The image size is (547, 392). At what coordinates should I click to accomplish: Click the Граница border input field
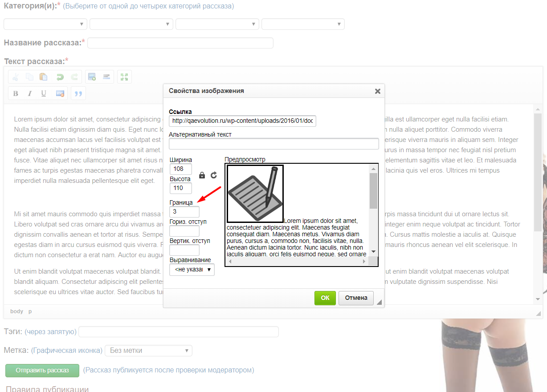[184, 212]
